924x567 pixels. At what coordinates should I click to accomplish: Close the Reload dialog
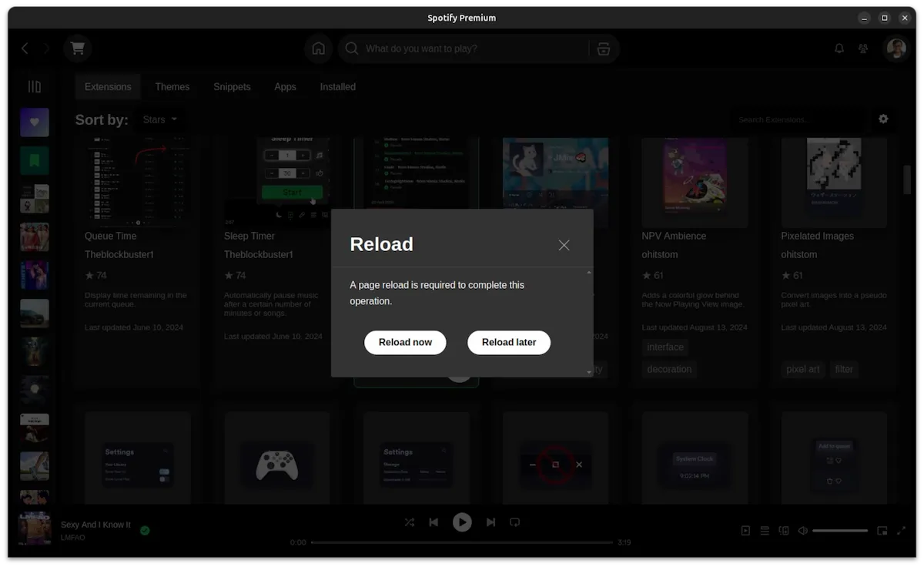coord(564,245)
